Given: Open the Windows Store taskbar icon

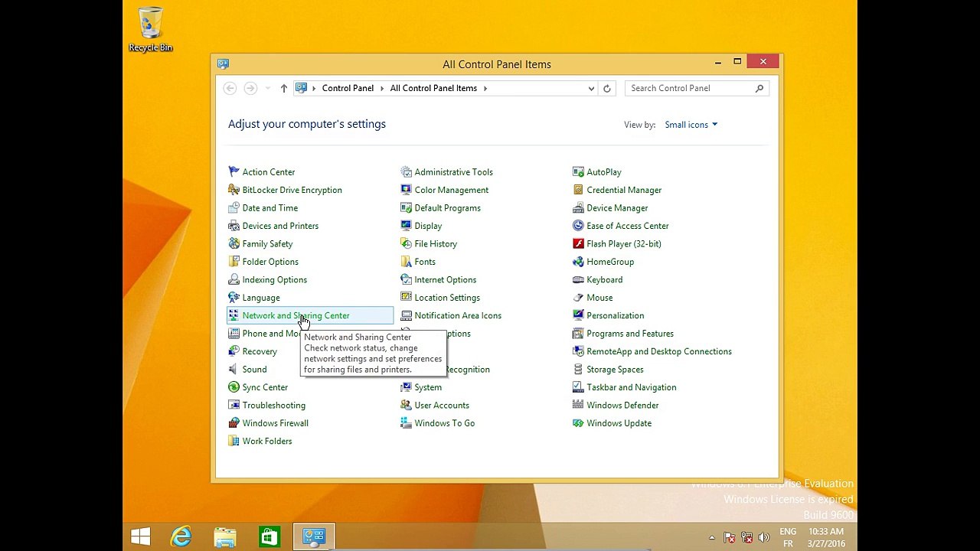Looking at the screenshot, I should click(269, 536).
